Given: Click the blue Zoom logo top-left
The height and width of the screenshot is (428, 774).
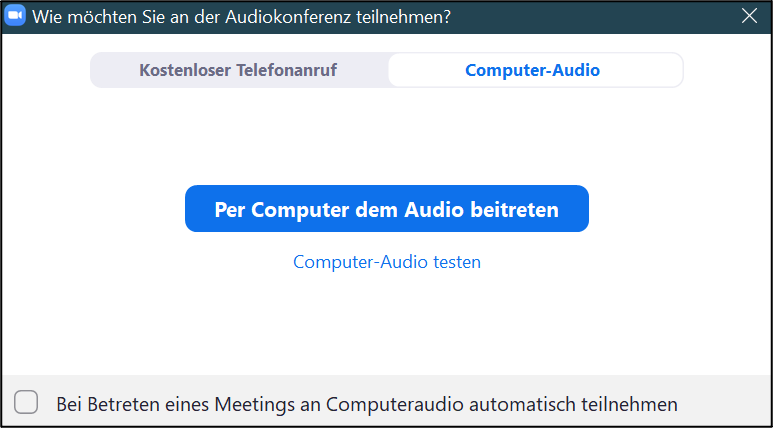Looking at the screenshot, I should 15,16.
